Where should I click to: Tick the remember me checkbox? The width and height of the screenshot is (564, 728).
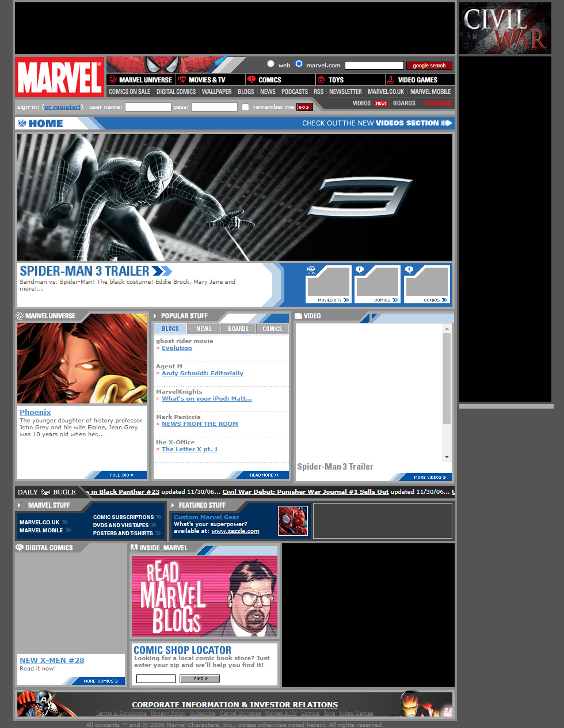pyautogui.click(x=245, y=107)
